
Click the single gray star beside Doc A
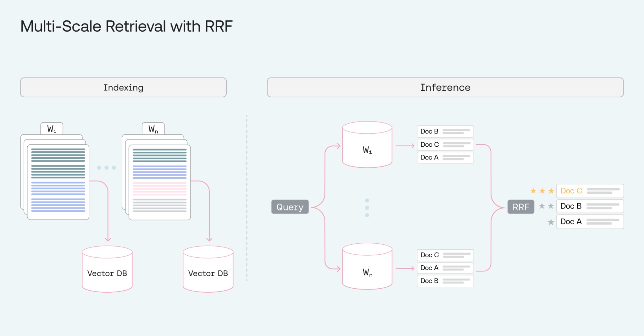point(551,222)
